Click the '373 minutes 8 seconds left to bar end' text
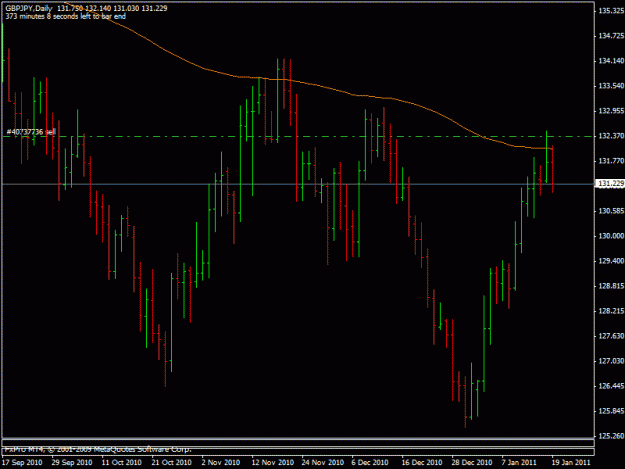 pos(65,16)
